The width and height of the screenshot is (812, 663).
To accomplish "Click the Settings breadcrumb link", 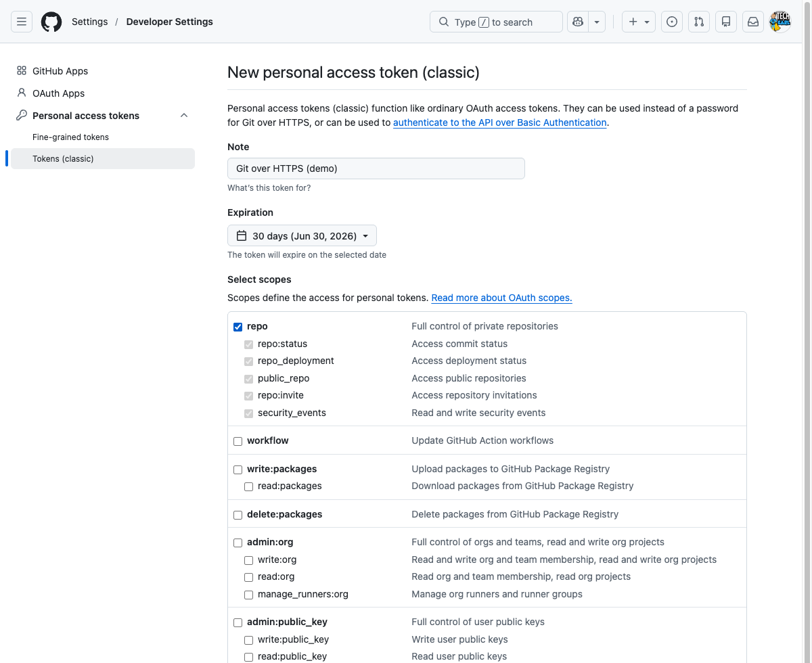I will (90, 22).
